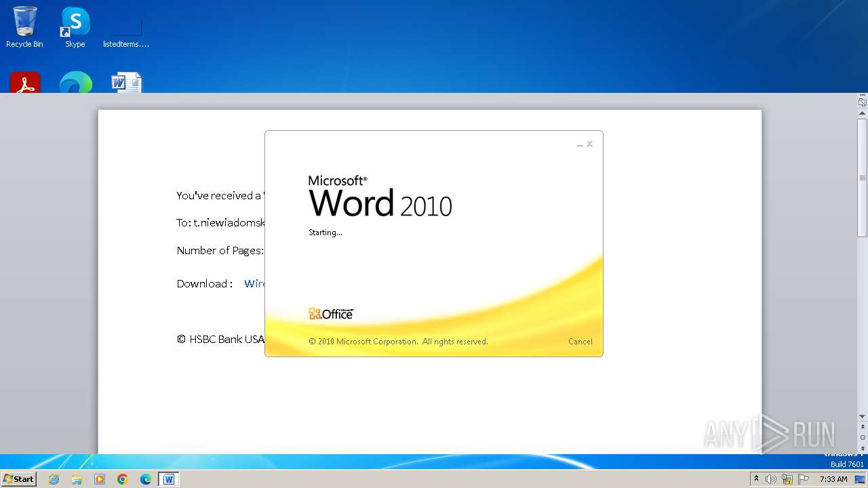Switch to the Word taskbar button
Image resolution: width=868 pixels, height=488 pixels.
169,479
